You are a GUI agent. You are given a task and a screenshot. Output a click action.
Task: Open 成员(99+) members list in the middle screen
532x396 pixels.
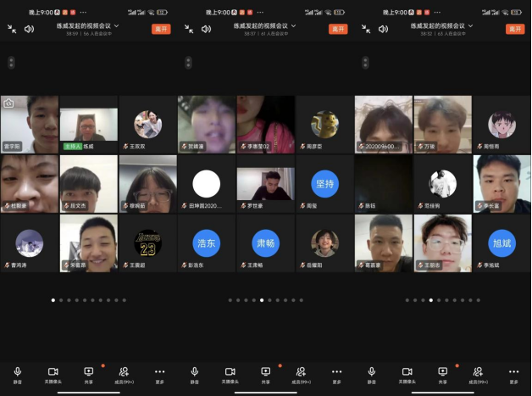(301, 374)
